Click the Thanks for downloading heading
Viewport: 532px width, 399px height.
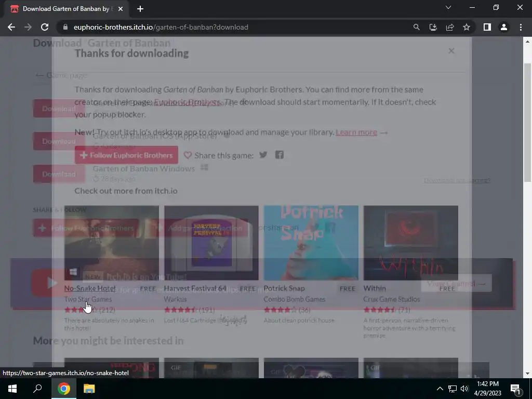coord(131,54)
